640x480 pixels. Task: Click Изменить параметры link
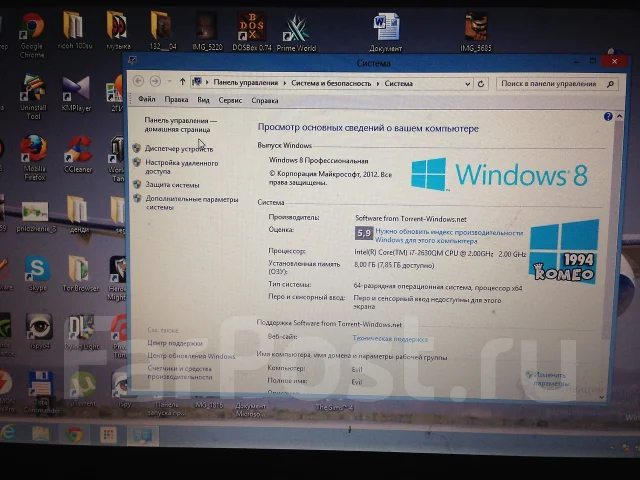click(549, 379)
